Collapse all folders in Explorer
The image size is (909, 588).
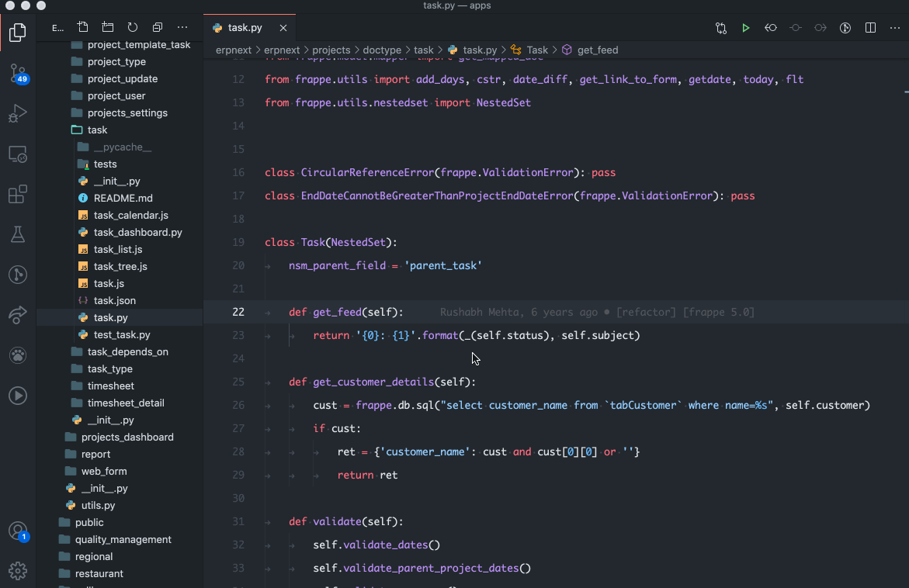[x=158, y=28]
